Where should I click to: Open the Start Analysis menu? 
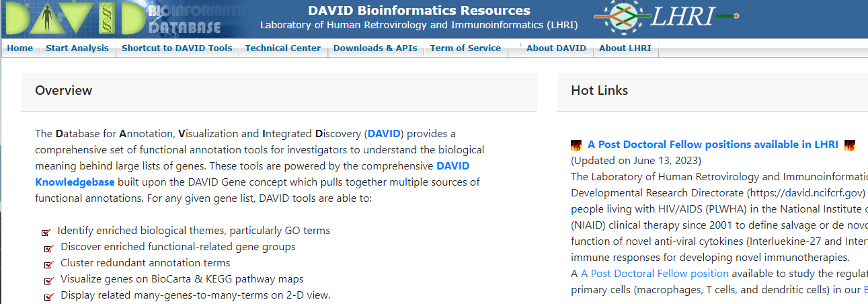point(77,48)
